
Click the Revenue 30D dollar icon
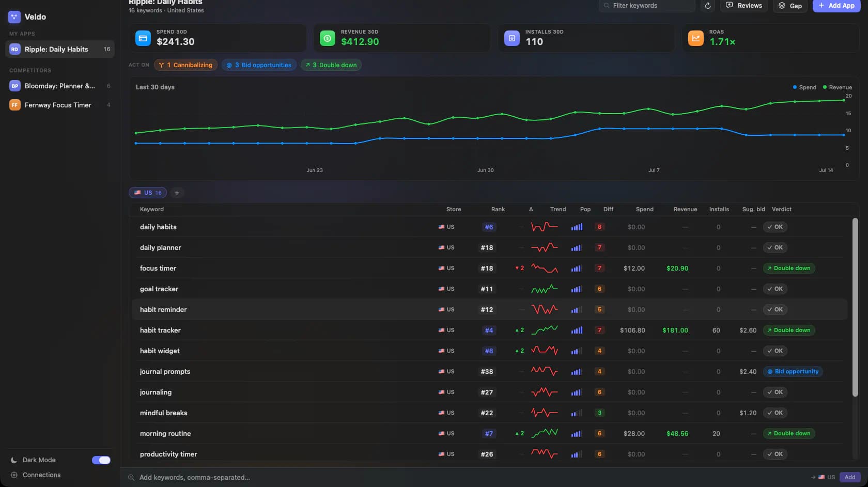click(328, 38)
